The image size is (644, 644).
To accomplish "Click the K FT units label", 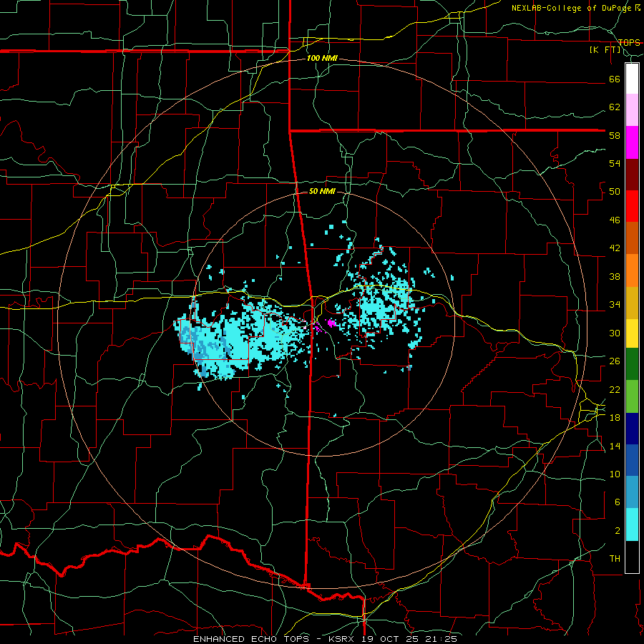I will click(605, 49).
